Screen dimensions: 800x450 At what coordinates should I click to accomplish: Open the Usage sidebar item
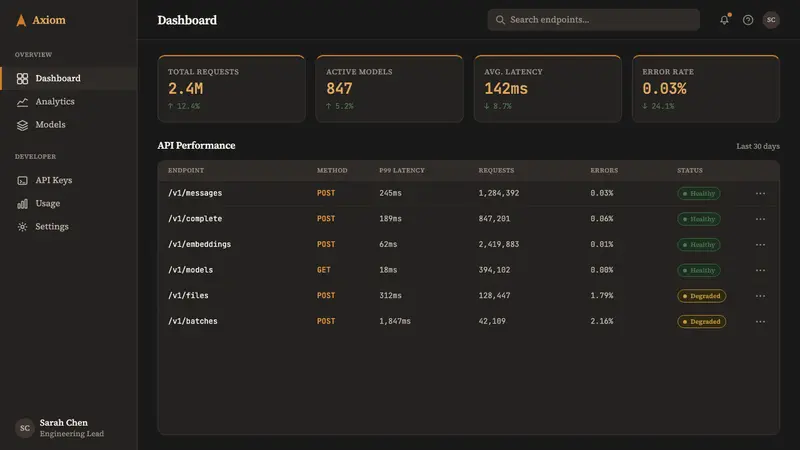pyautogui.click(x=69, y=204)
